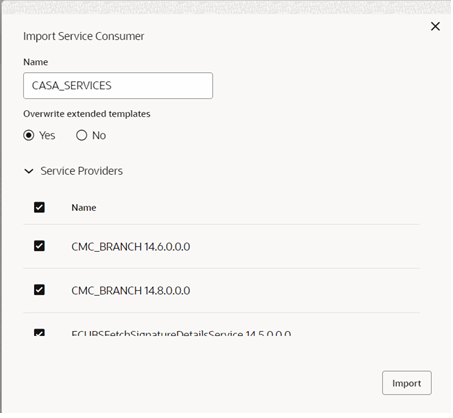Click the No label text
This screenshot has width=453, height=418.
click(x=99, y=135)
